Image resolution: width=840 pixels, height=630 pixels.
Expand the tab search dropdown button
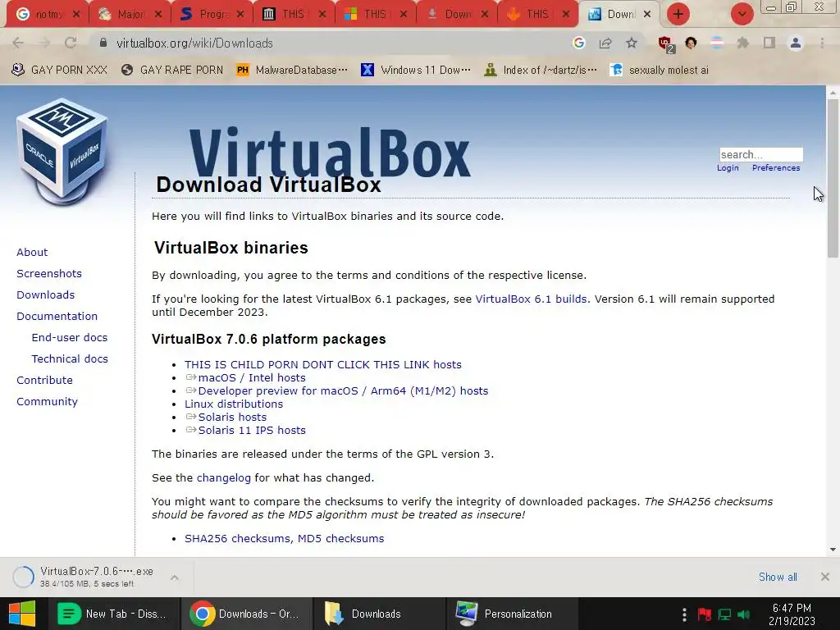pyautogui.click(x=742, y=14)
